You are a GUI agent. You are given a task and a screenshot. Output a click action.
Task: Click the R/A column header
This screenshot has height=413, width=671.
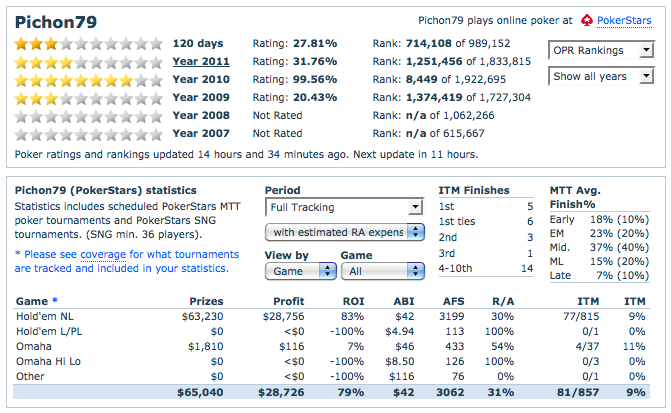(503, 301)
